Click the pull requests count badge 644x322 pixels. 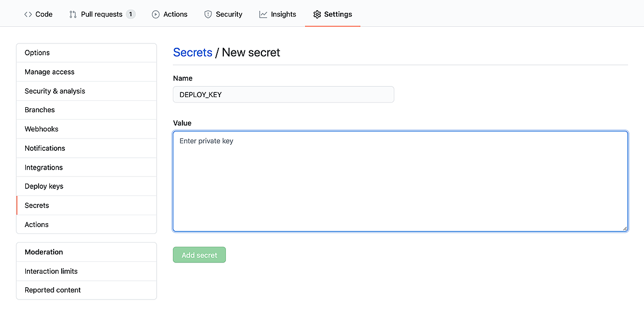(131, 14)
